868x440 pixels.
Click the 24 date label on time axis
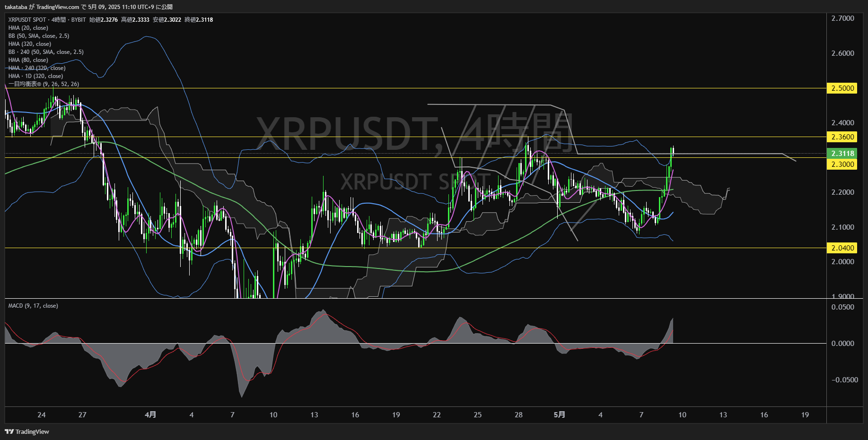point(42,415)
